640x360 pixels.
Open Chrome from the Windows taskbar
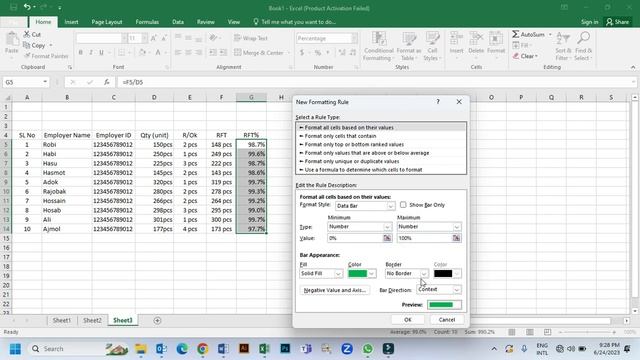(x=202, y=349)
